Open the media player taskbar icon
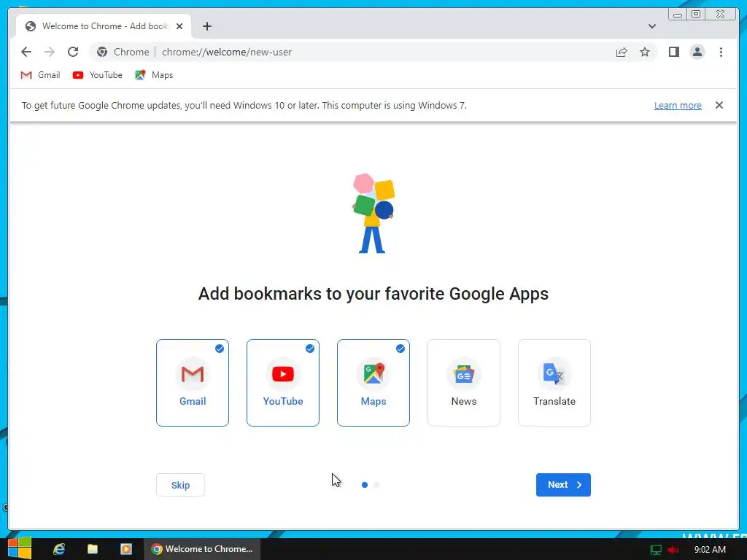Image resolution: width=747 pixels, height=560 pixels. pyautogui.click(x=125, y=549)
